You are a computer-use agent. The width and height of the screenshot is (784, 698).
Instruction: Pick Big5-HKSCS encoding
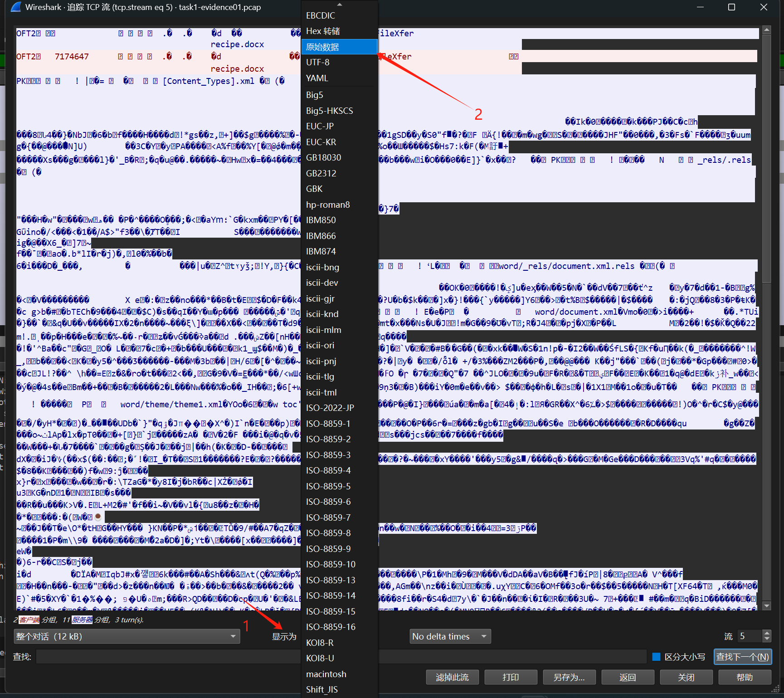pos(340,111)
